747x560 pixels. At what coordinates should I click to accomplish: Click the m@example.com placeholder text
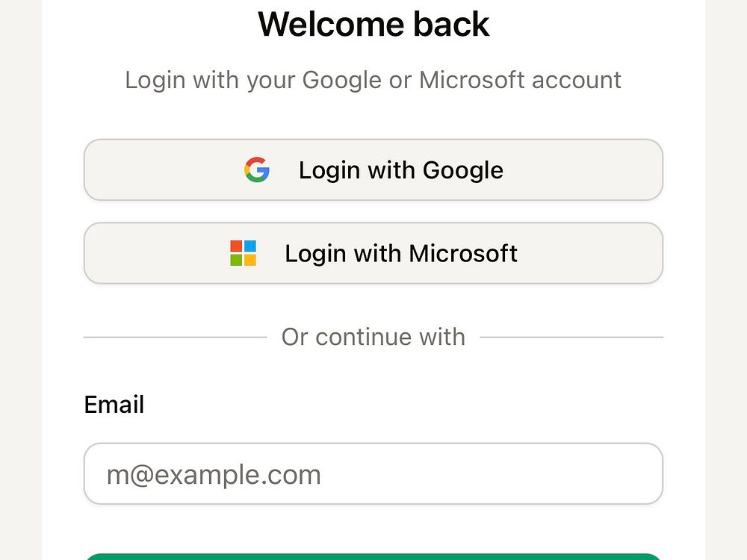click(x=214, y=475)
